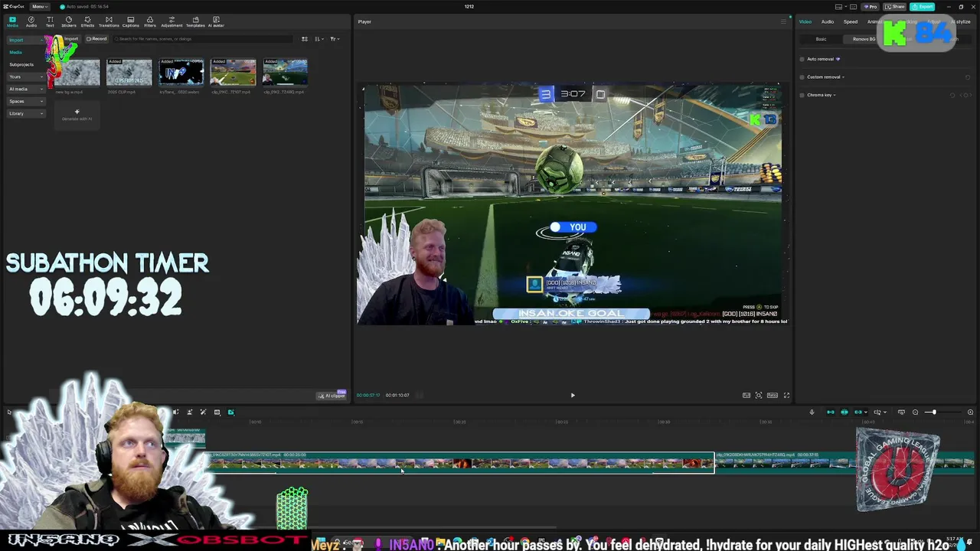
Task: Click the player compare view icon
Action: point(746,396)
